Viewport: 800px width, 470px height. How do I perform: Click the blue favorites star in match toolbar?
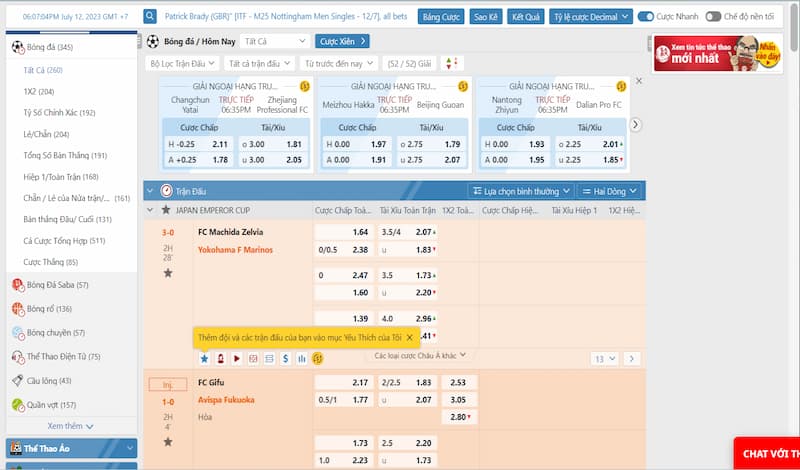(x=204, y=358)
